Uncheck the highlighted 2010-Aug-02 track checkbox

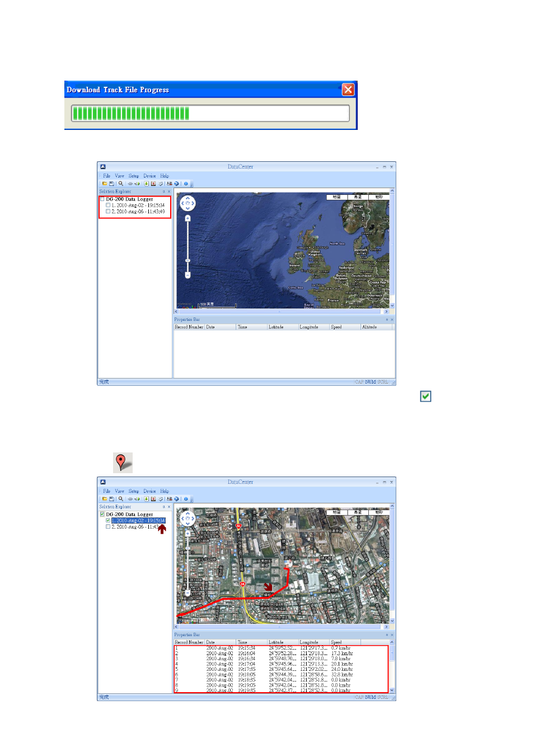[108, 520]
